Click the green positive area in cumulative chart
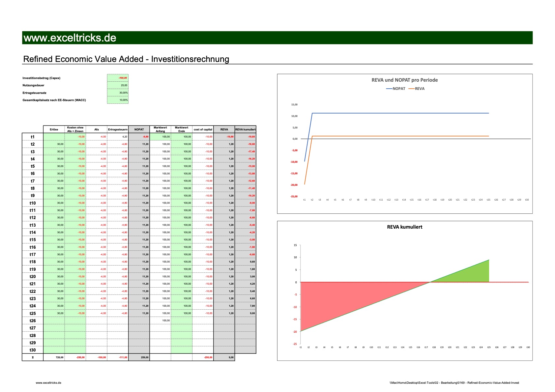The width and height of the screenshot is (555, 392). coord(475,275)
